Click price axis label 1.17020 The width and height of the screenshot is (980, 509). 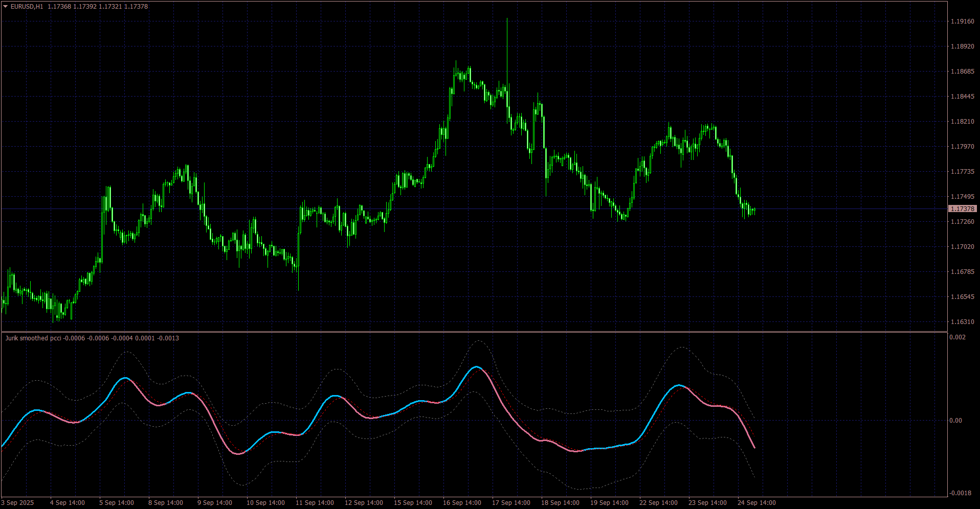pos(962,247)
